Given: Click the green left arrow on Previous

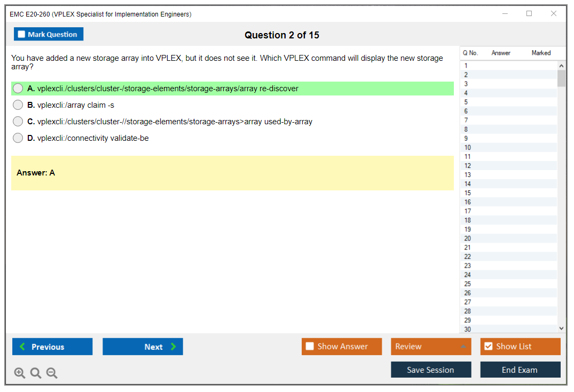Looking at the screenshot, I should pos(22,347).
